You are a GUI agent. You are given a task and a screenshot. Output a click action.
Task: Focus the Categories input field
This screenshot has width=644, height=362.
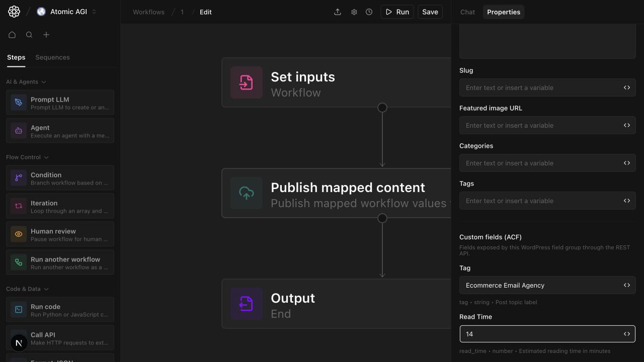click(547, 163)
